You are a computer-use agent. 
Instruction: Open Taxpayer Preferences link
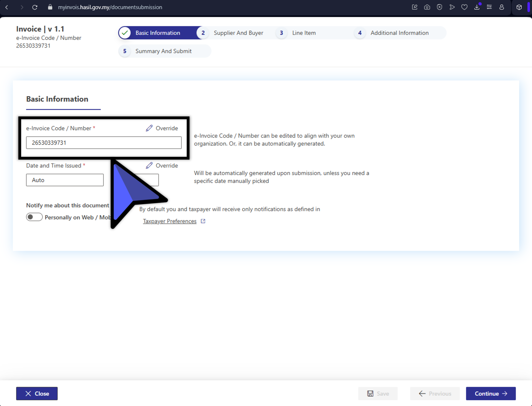point(170,221)
